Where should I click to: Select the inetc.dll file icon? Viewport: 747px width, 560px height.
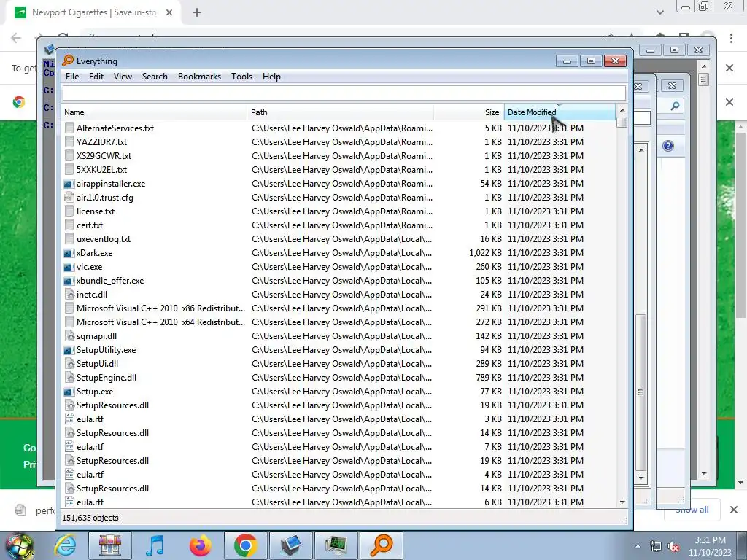(x=69, y=295)
